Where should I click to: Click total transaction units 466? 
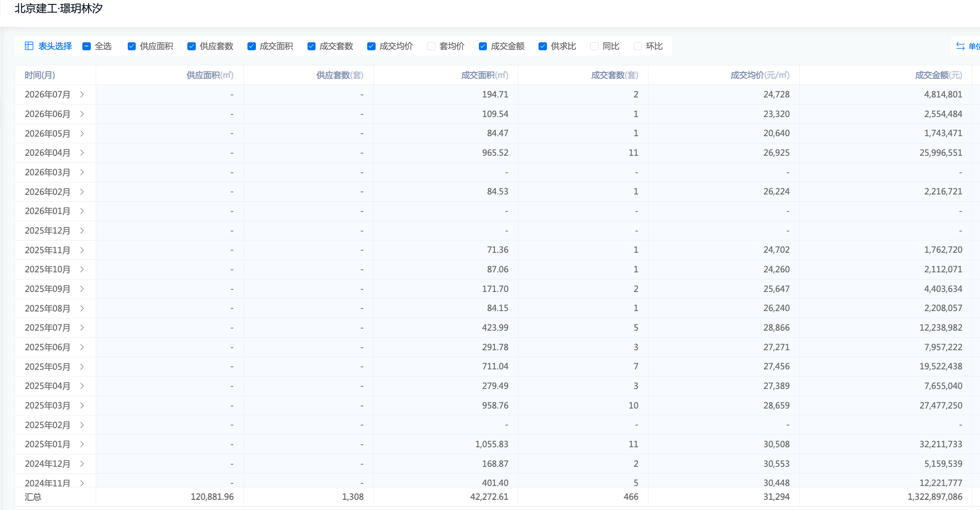tap(631, 497)
